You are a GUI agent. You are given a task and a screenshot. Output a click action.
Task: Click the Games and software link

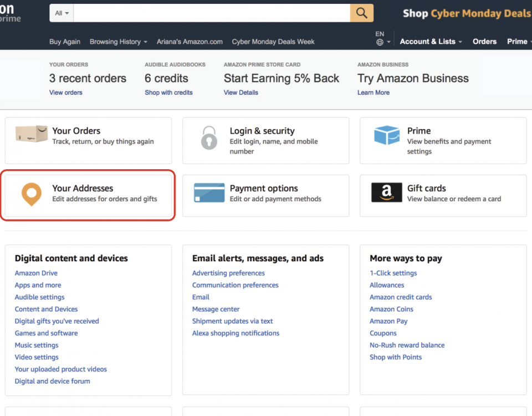(46, 333)
